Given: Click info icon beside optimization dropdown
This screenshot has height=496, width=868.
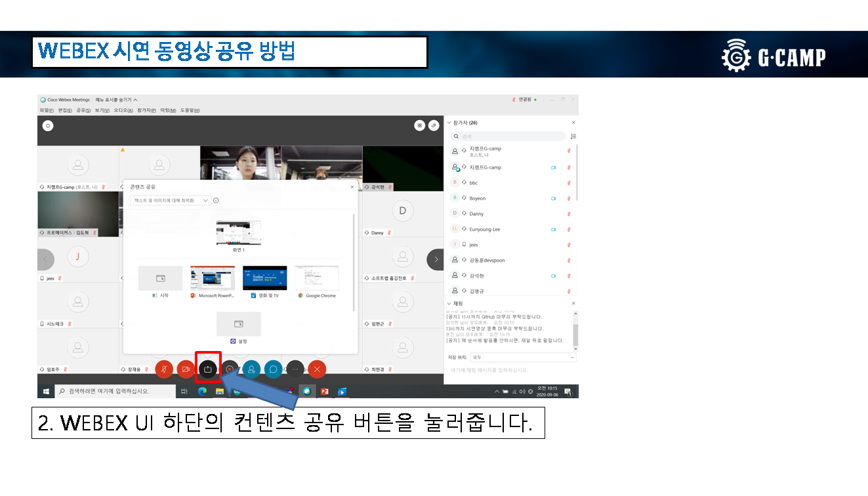Looking at the screenshot, I should [216, 201].
